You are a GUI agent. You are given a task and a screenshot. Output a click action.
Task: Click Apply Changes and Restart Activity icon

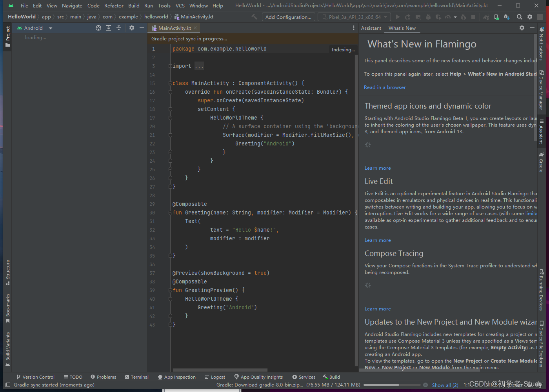coord(408,17)
